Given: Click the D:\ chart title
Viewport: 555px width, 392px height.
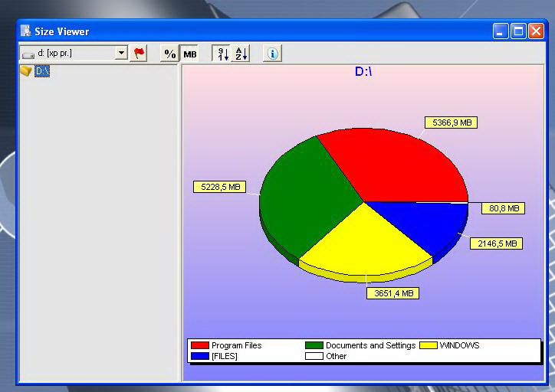Looking at the screenshot, I should click(363, 72).
